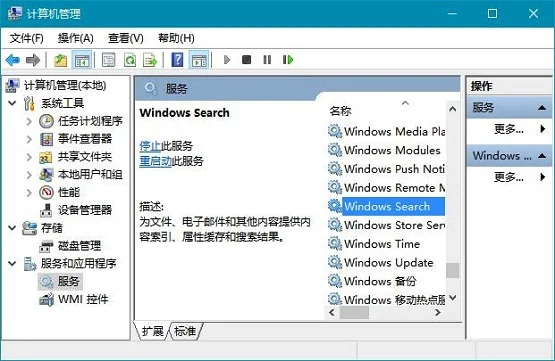
Task: Click the Back arrow toolbar icon
Action: coord(13,60)
